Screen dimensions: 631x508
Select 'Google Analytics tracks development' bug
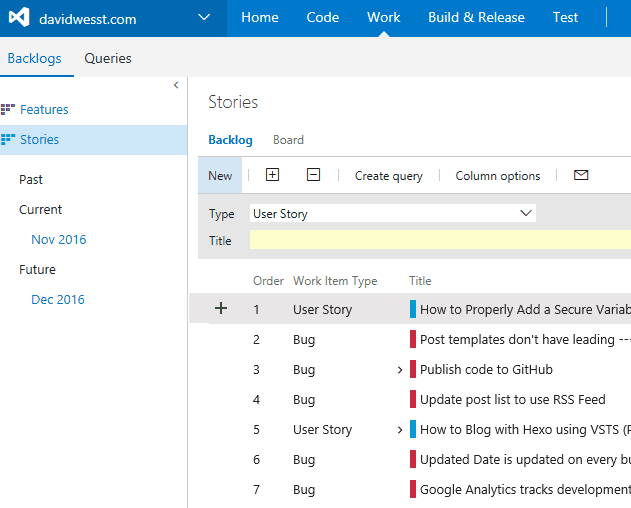click(x=525, y=490)
